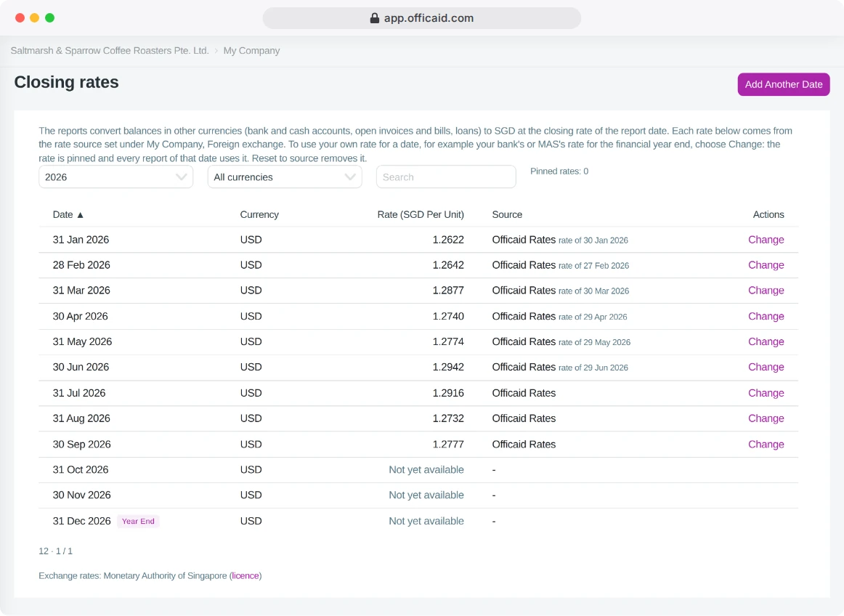Open the 2026 year dropdown
The image size is (844, 616).
point(115,177)
